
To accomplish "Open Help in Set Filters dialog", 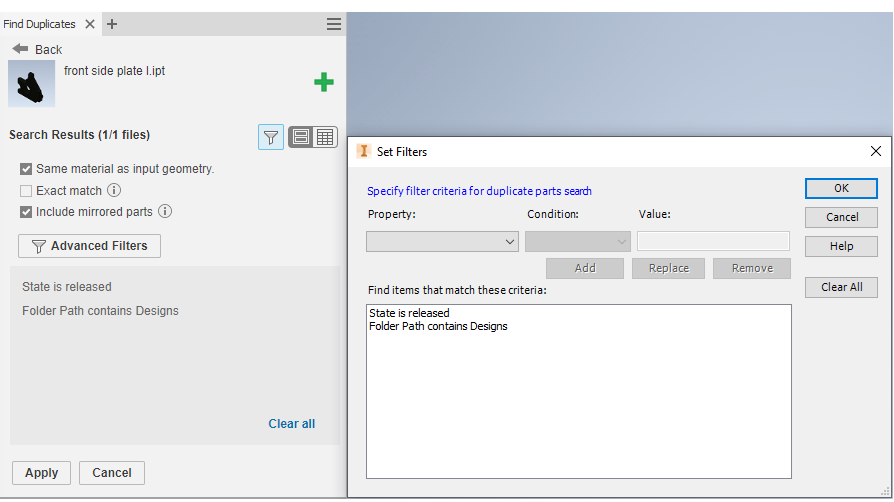I will tap(841, 246).
